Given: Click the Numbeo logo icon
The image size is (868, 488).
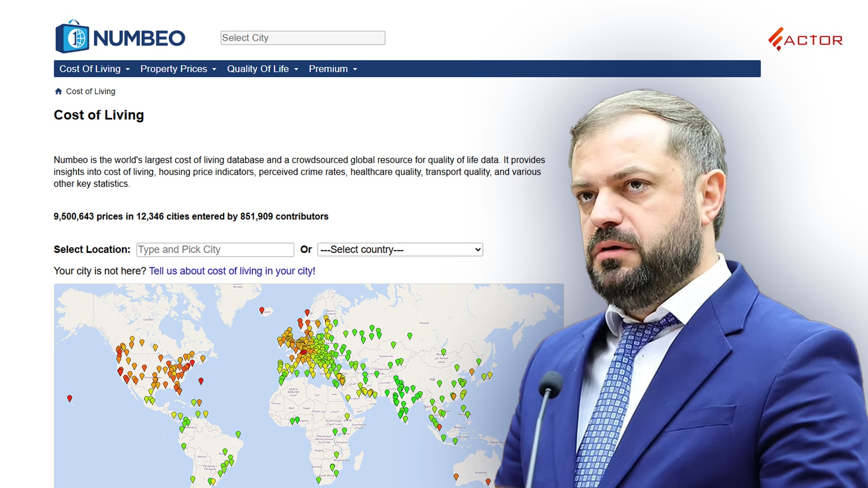Looking at the screenshot, I should point(72,37).
